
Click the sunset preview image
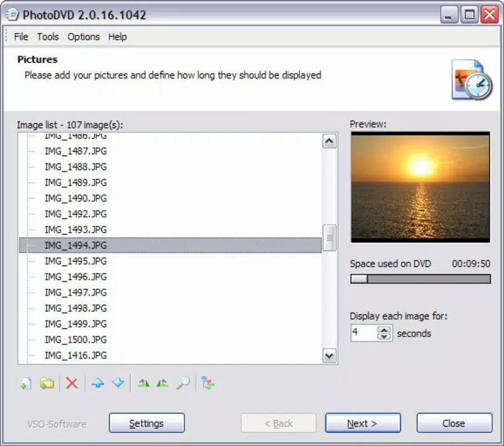420,187
